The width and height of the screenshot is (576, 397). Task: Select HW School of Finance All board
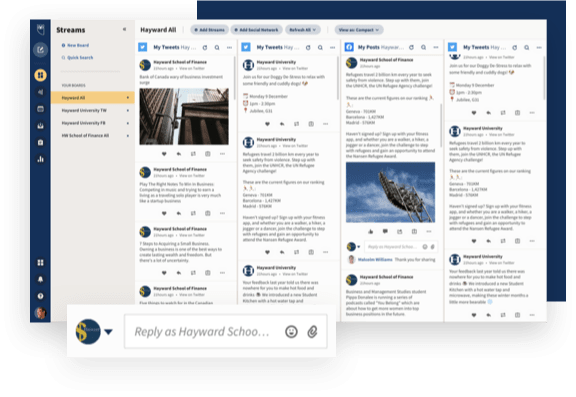tap(93, 136)
